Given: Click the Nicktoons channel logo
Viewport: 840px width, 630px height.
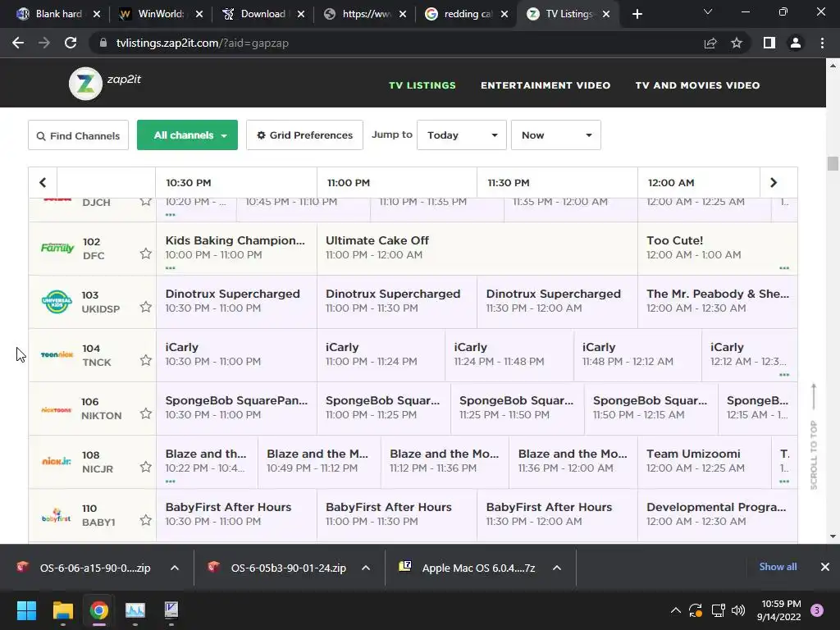Looking at the screenshot, I should coord(57,409).
